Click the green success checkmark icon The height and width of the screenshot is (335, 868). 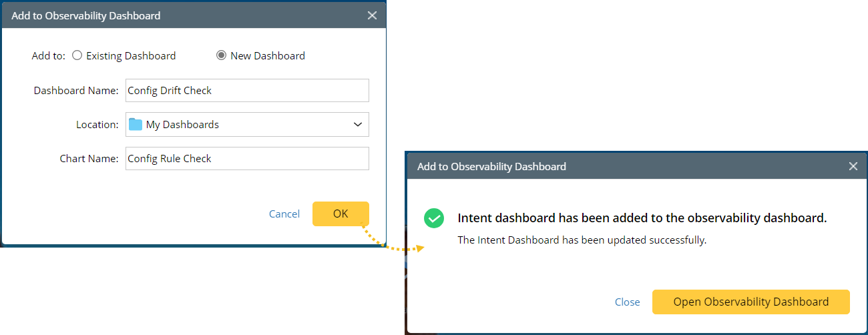[x=434, y=218]
